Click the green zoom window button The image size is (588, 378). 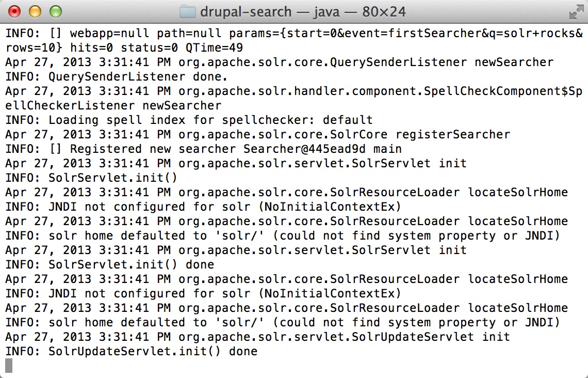[56, 12]
